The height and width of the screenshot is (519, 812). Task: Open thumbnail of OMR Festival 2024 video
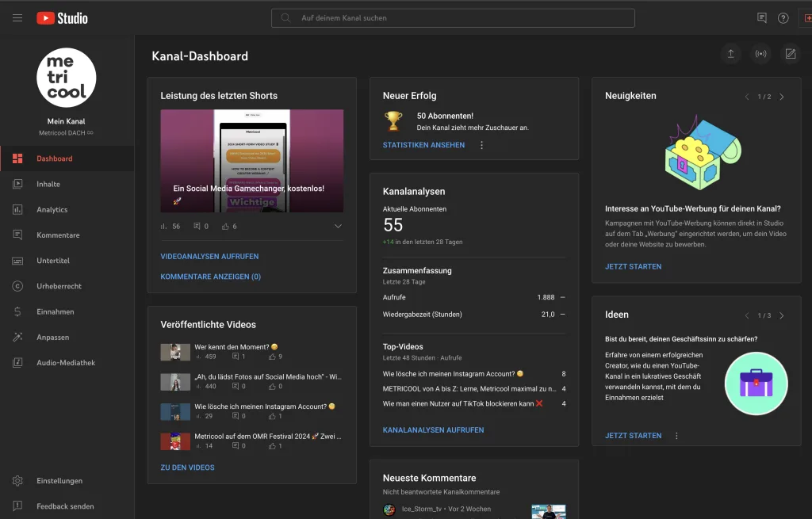175,441
